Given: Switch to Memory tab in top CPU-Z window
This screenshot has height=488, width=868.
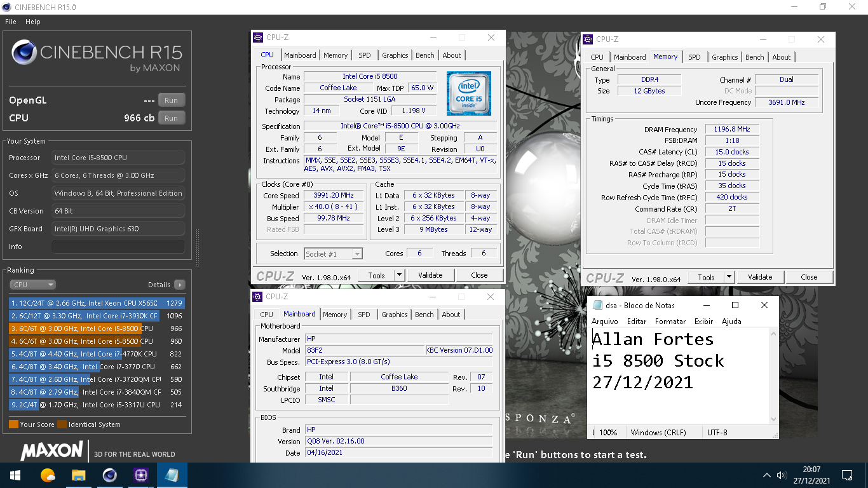Looking at the screenshot, I should click(336, 55).
